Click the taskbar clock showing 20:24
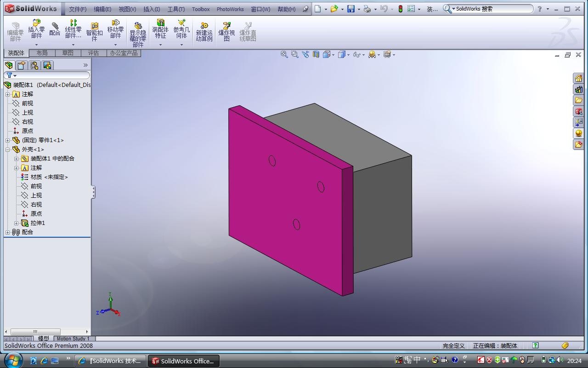This screenshot has height=368, width=588. 574,361
